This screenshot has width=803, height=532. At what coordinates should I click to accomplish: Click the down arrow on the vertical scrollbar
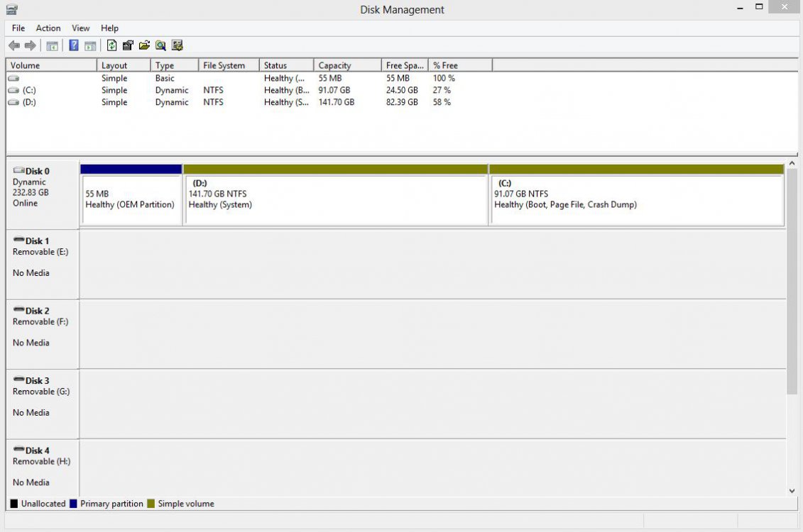[x=792, y=490]
